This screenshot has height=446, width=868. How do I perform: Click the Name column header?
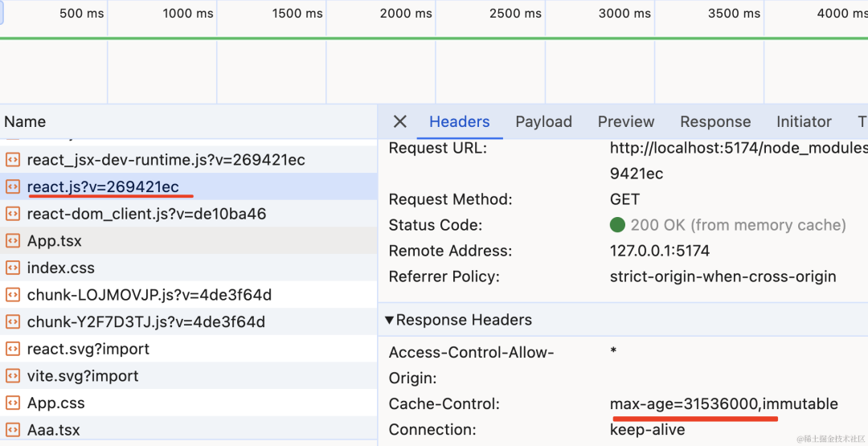(x=188, y=121)
